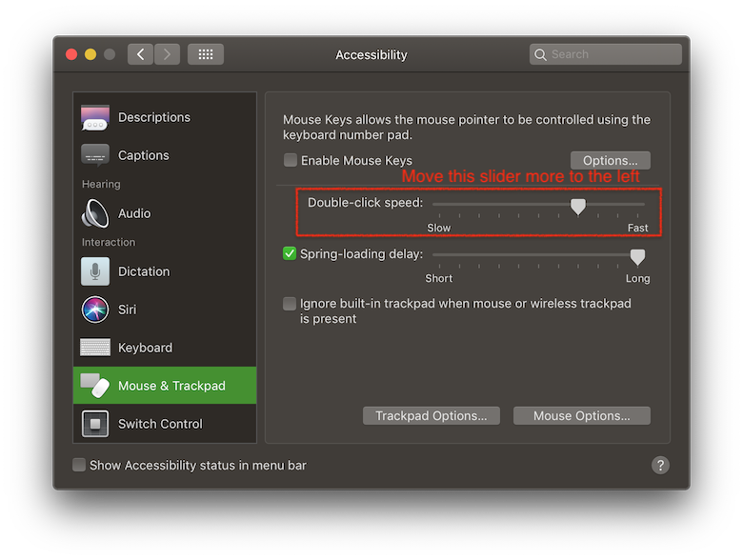743x560 pixels.
Task: Open Mouse Options… button
Action: pos(582,415)
